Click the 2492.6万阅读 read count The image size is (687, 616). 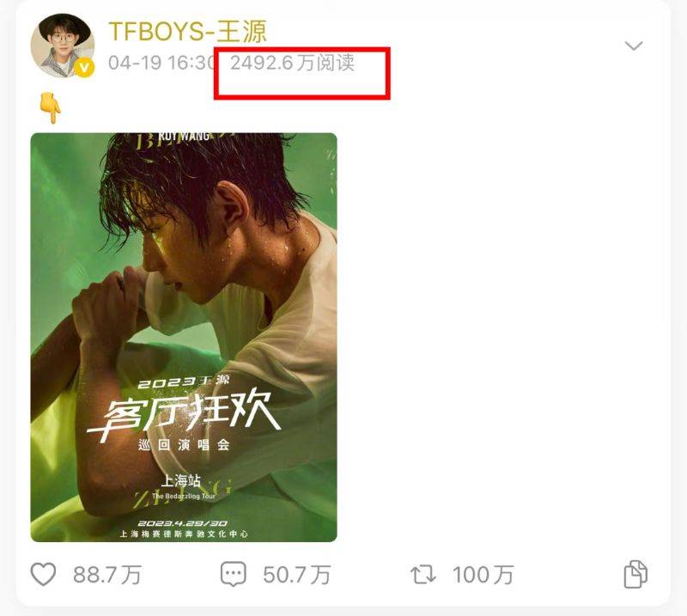(292, 63)
